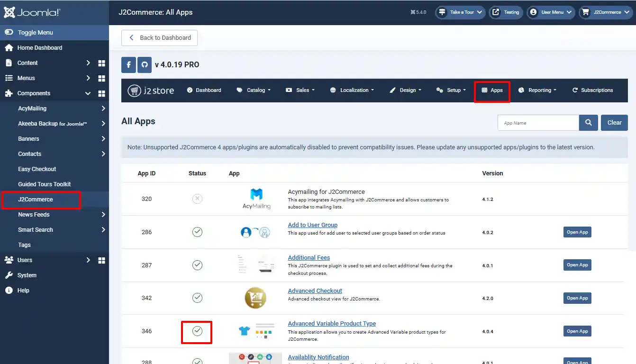Enable the Acymailing for J2Commerce app status
Screen dimensions: 636x364
coord(197,199)
